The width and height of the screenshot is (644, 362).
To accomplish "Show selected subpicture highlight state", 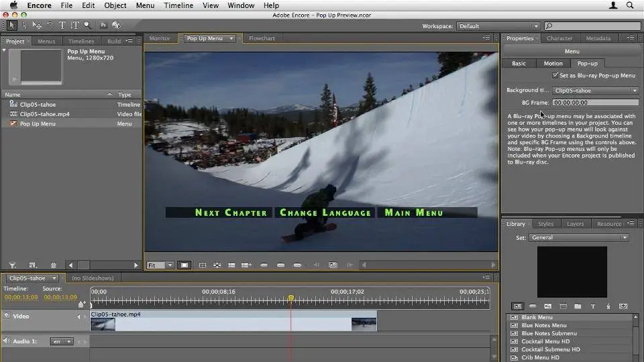I will [x=281, y=265].
